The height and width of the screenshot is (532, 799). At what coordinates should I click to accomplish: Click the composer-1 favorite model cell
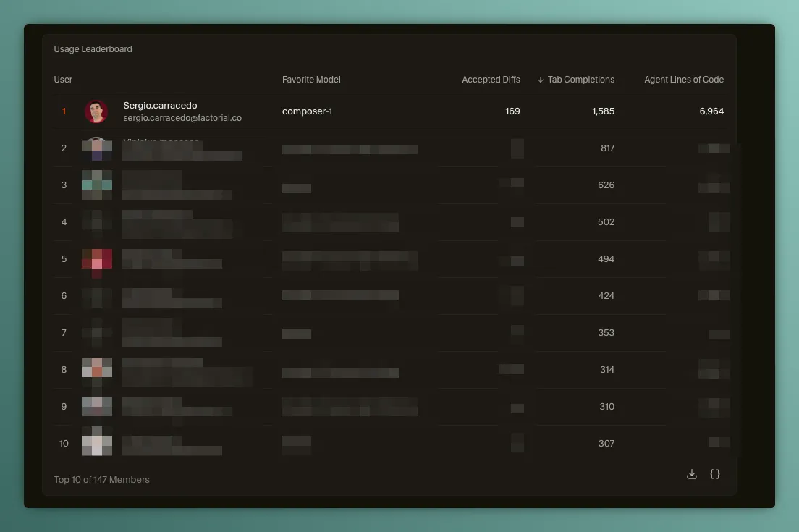(x=307, y=111)
